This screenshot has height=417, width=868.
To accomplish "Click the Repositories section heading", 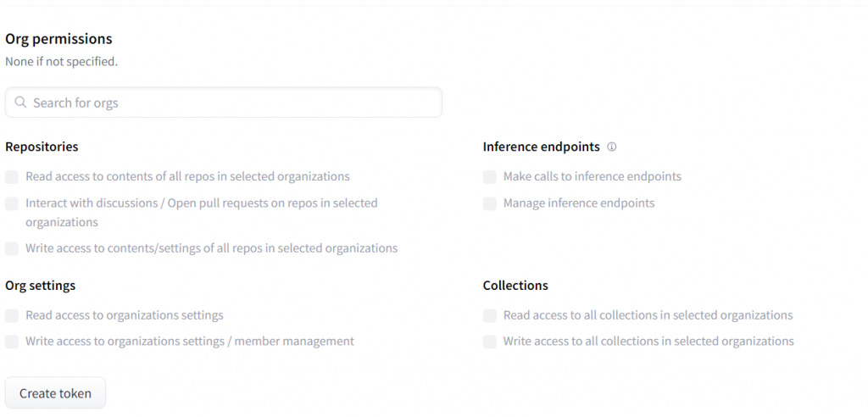I will pyautogui.click(x=42, y=147).
